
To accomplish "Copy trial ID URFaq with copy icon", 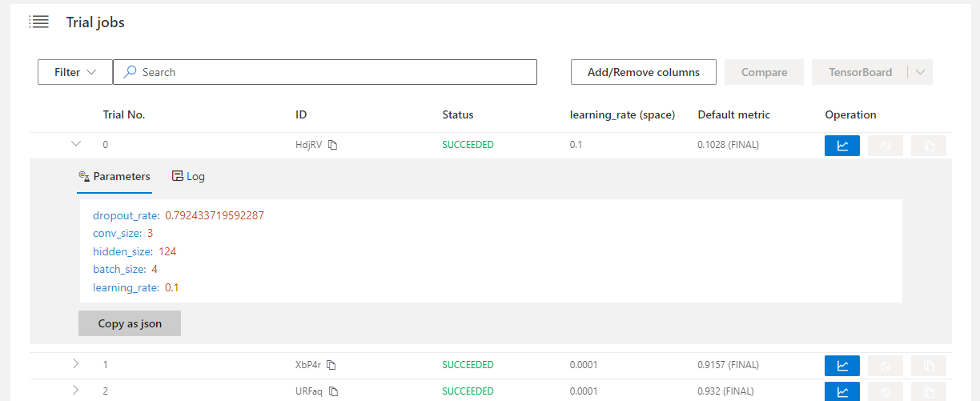I will coord(333,391).
